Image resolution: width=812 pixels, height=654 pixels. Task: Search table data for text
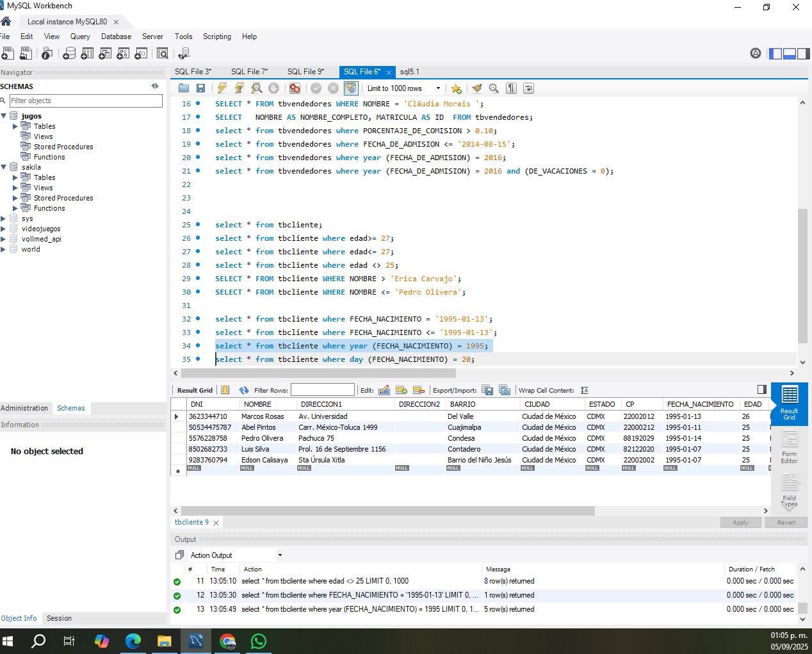coord(163,53)
